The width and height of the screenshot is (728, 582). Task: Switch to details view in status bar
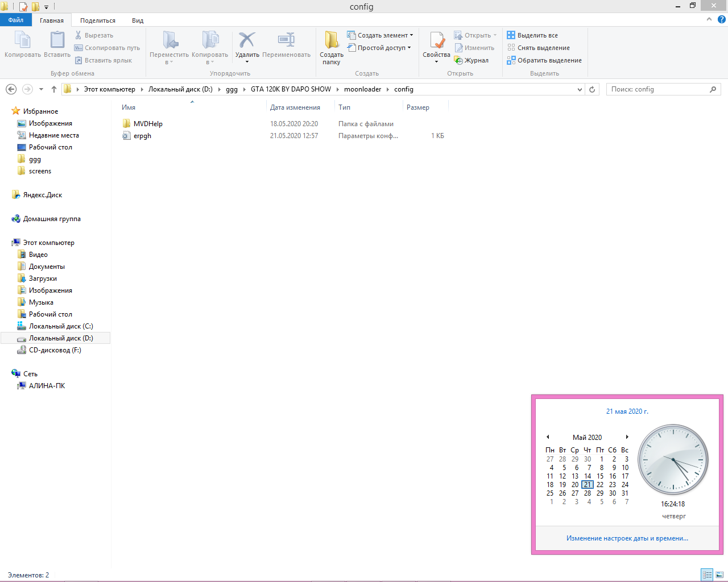(x=707, y=575)
